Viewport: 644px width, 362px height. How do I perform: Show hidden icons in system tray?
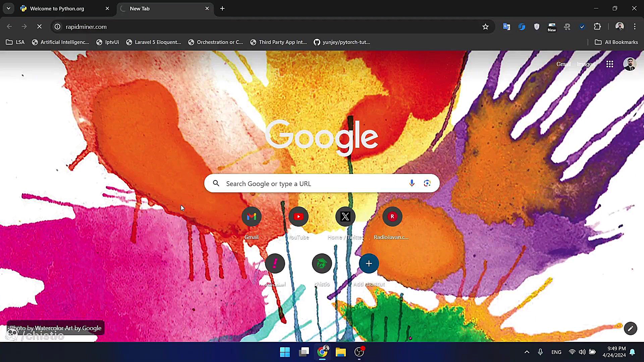click(x=527, y=352)
